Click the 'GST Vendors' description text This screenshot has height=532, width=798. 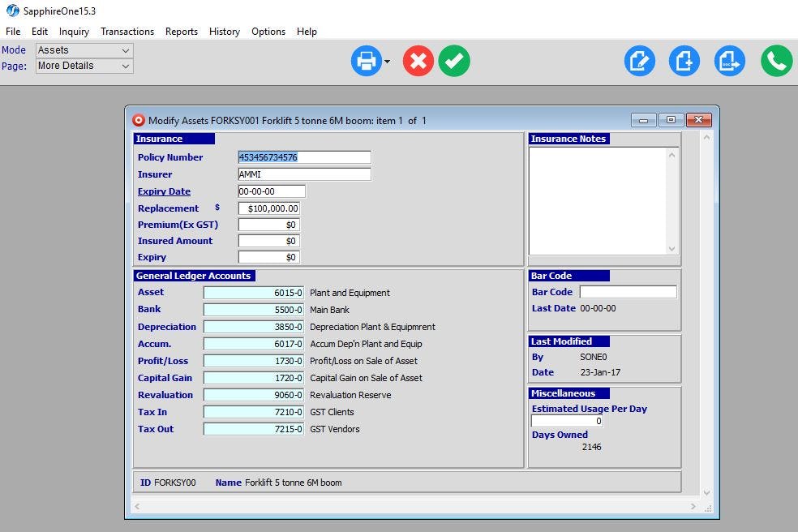334,429
